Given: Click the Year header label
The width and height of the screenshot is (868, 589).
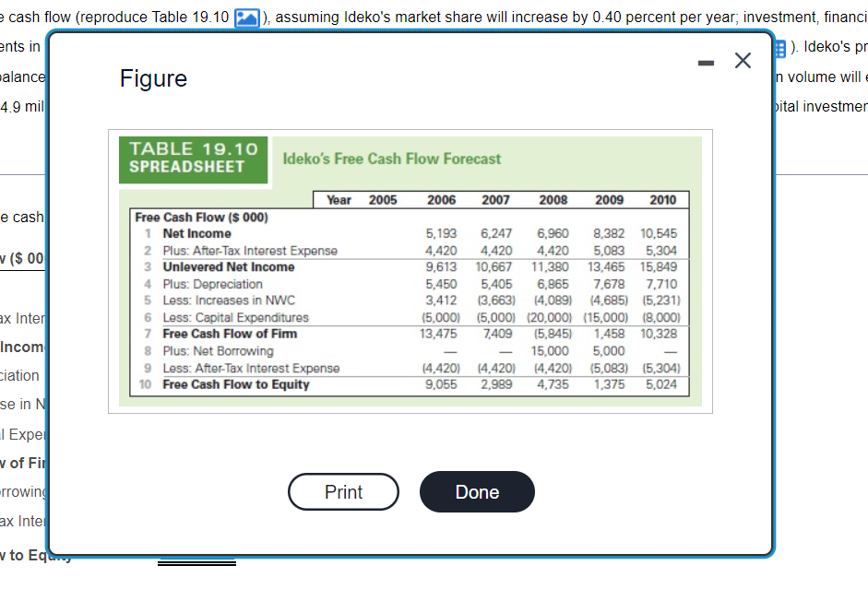Looking at the screenshot, I should [x=339, y=200].
